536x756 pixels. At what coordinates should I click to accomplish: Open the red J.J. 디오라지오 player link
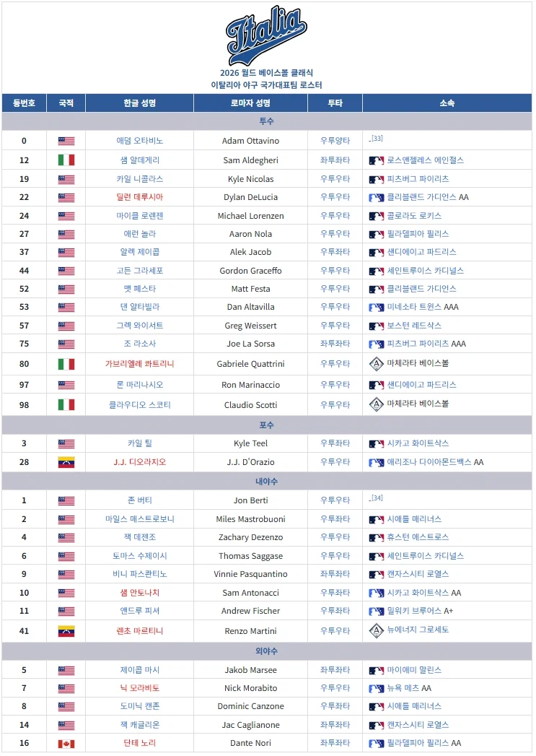[140, 462]
